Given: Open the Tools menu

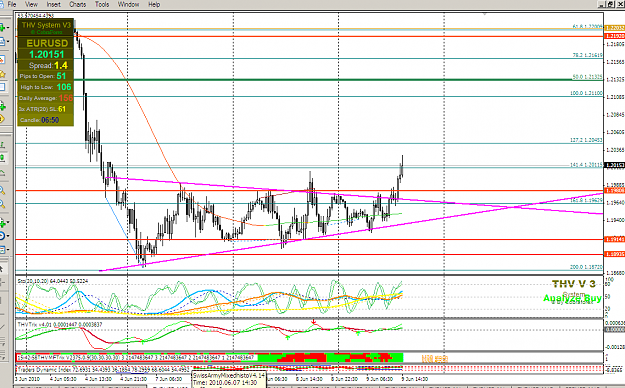Looking at the screenshot, I should tap(102, 4).
